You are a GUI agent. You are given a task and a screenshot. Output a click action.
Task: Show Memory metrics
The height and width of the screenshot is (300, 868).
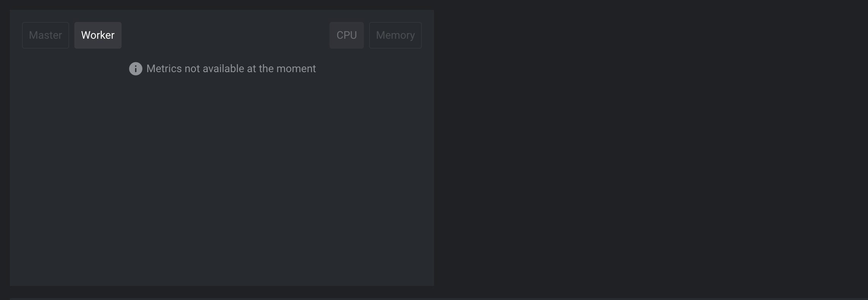pyautogui.click(x=395, y=35)
